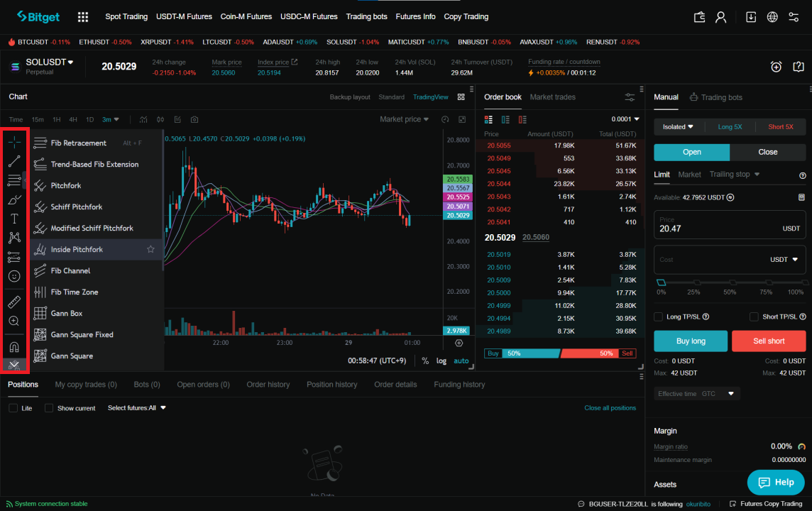
Task: Open the calculator icon in order form
Action: 801,197
